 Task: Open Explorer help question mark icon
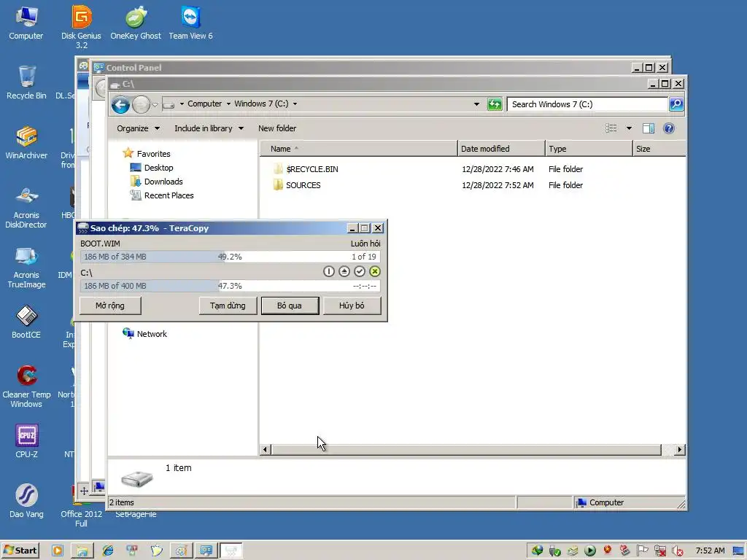click(x=669, y=128)
